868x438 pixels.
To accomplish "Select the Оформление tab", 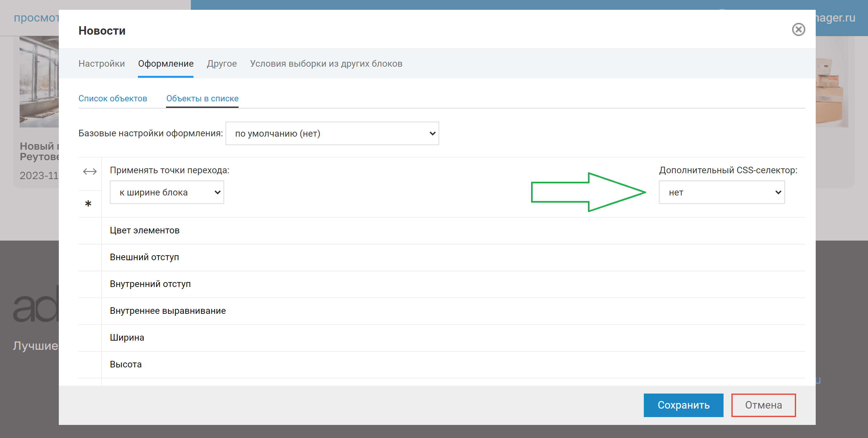I will click(166, 64).
